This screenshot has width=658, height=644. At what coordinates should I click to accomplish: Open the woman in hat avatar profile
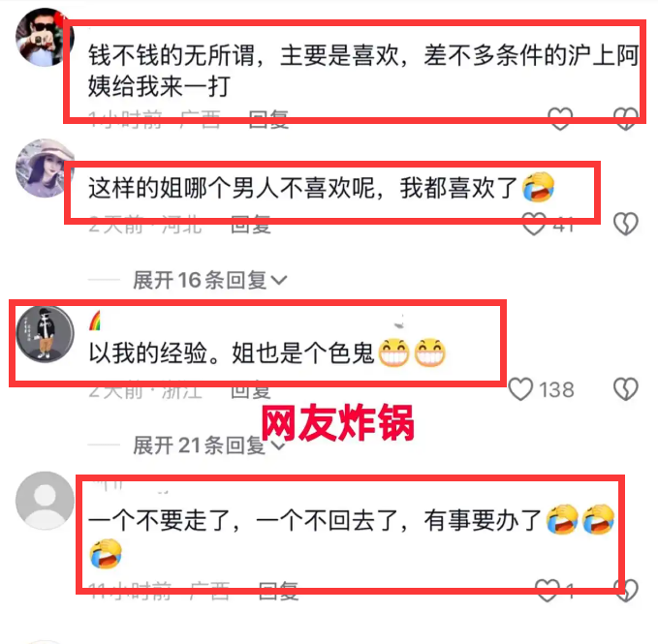[45, 169]
